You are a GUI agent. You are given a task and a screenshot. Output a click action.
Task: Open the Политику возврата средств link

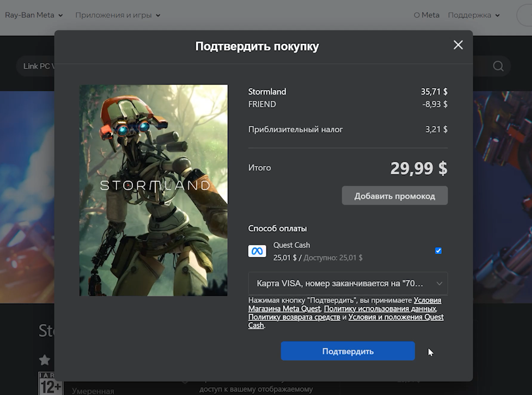(294, 317)
